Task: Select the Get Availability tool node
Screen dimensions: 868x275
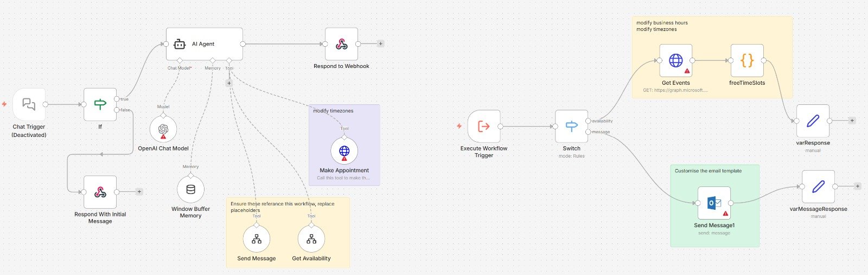Action: 311,239
